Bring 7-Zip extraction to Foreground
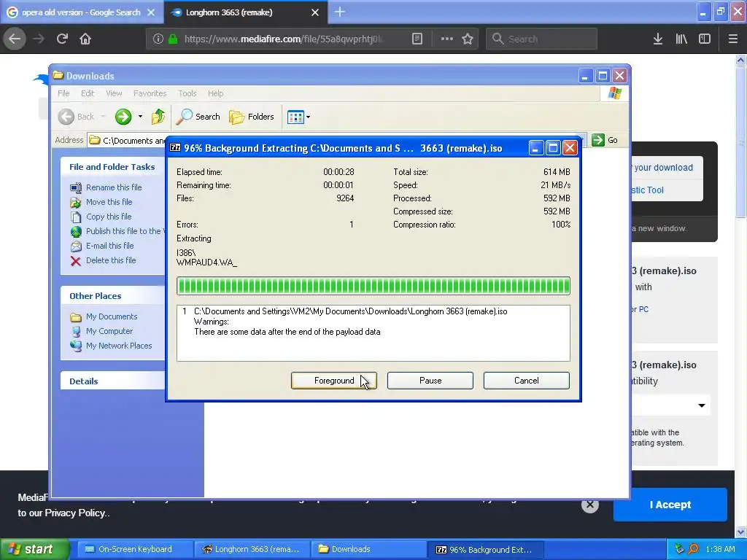747x560 pixels. (x=334, y=381)
